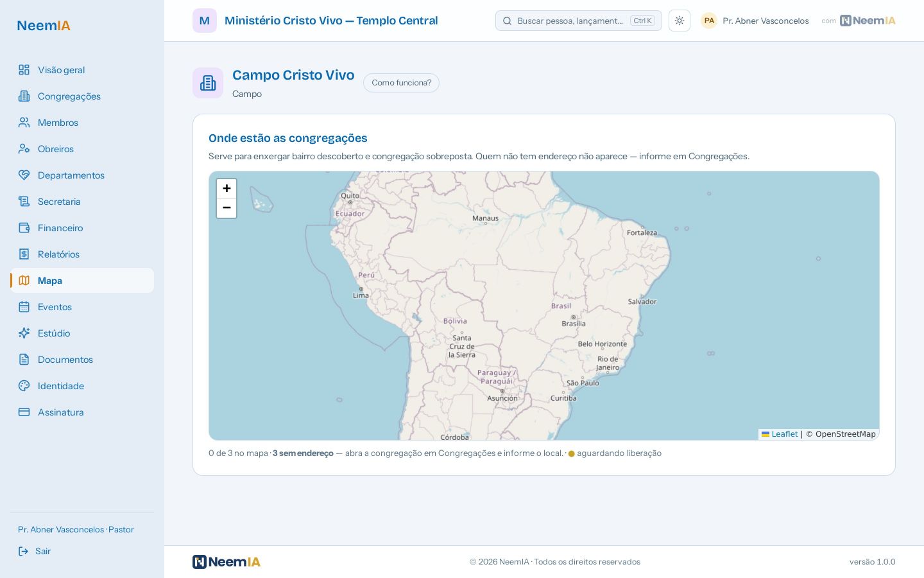
Task: Navigate to Eventos menu label
Action: coord(55,307)
